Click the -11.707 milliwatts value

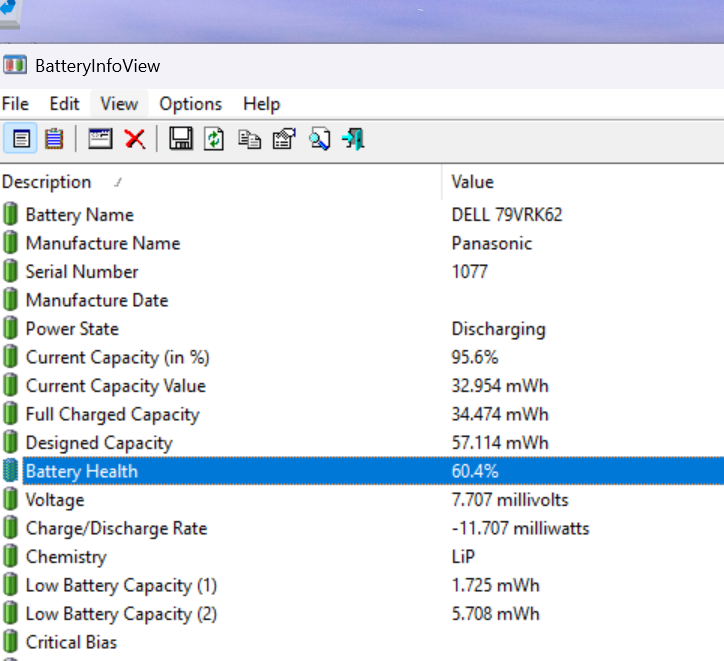[x=520, y=528]
